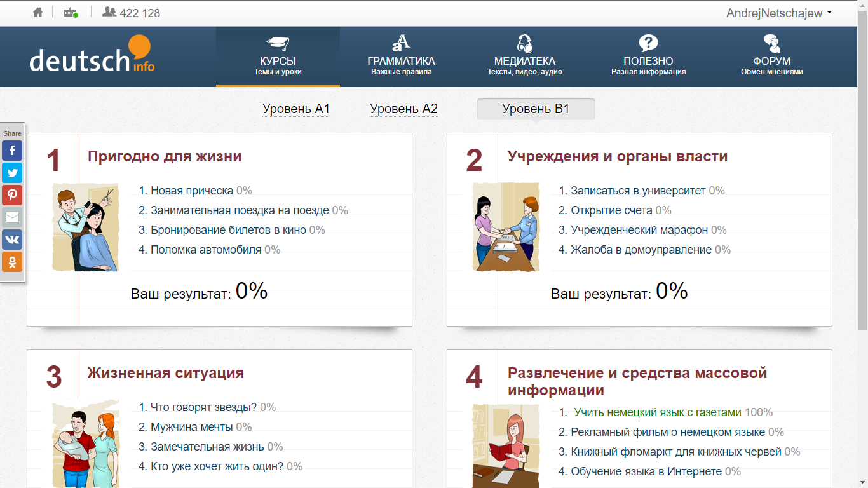Screen dimensions: 868x488
Task: Open the Грамматика section icon
Action: pyautogui.click(x=400, y=43)
